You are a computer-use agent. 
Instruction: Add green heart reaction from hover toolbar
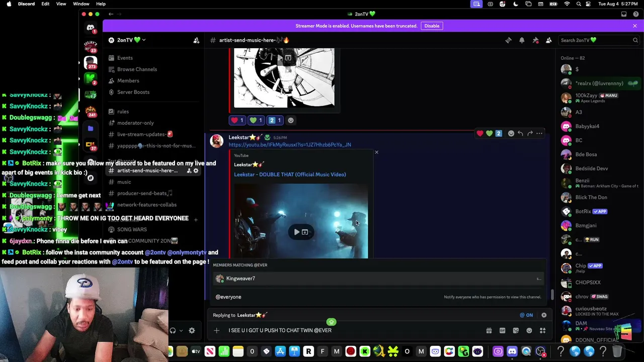click(x=489, y=133)
